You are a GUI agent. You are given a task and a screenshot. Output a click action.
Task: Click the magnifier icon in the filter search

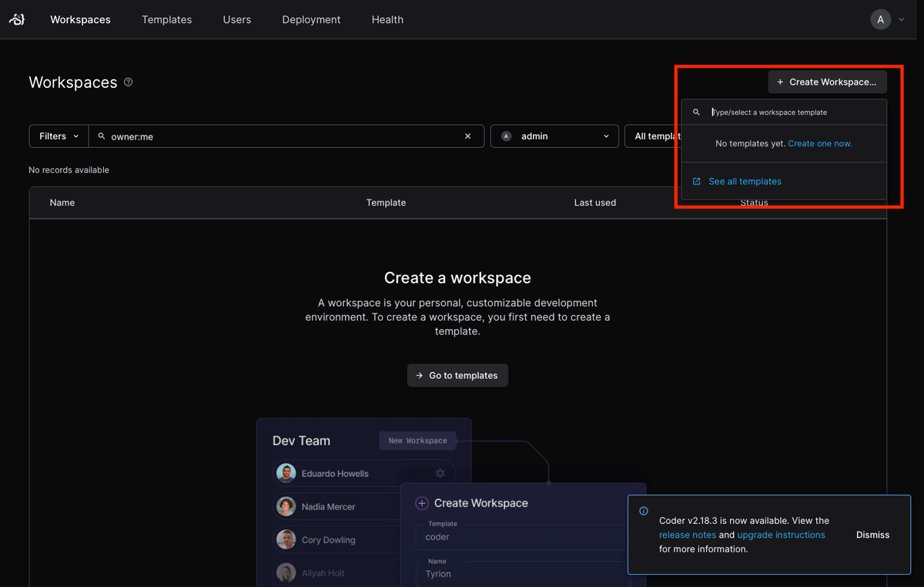tap(102, 136)
